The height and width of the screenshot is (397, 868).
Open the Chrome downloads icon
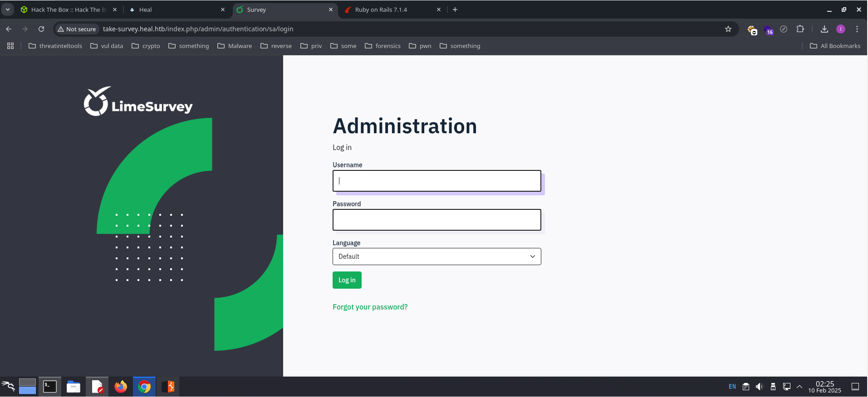(824, 29)
